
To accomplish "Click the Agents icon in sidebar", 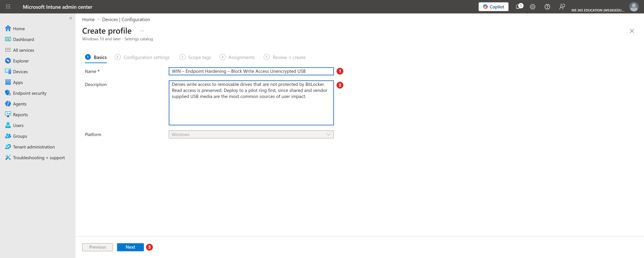I will coord(8,104).
